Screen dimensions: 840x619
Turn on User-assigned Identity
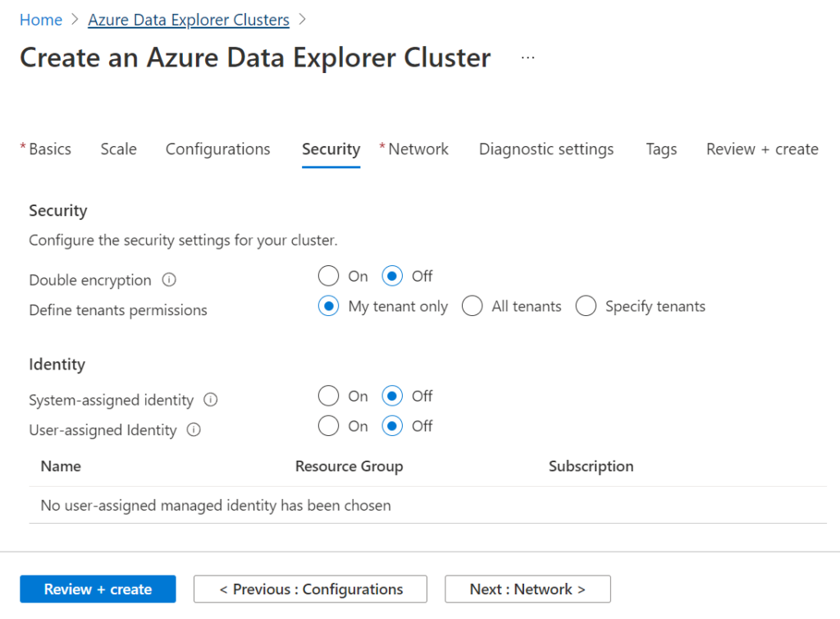click(x=328, y=426)
